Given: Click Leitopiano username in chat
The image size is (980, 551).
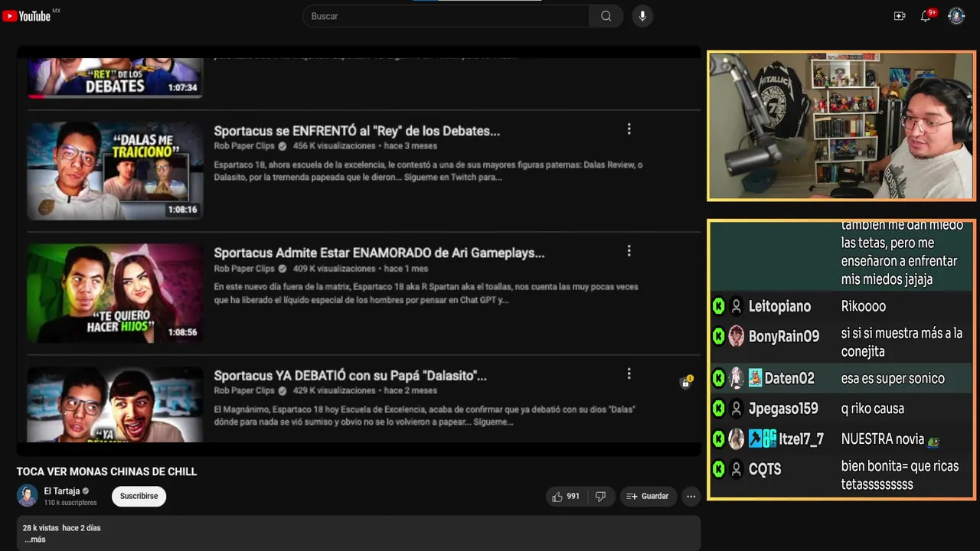Looking at the screenshot, I should tap(779, 306).
